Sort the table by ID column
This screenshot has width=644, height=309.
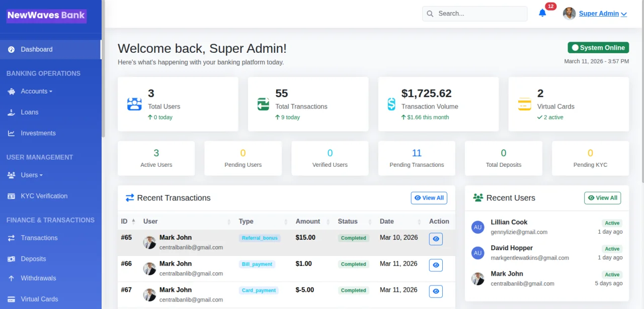coord(128,221)
